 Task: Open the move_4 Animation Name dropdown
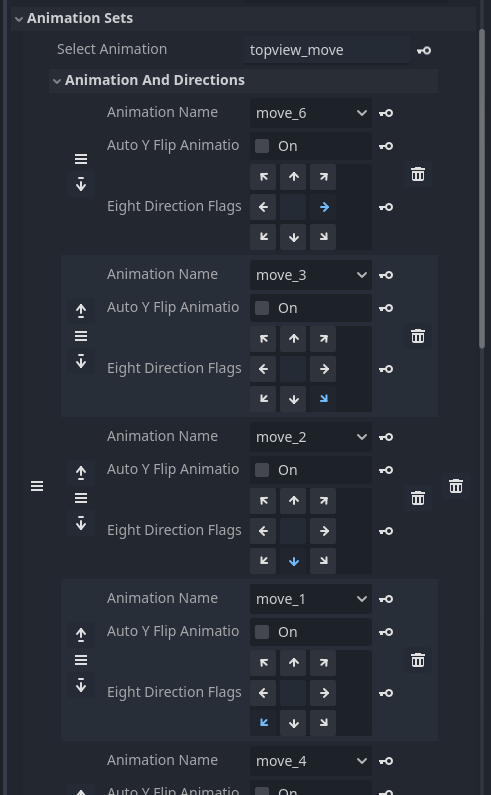tap(311, 761)
